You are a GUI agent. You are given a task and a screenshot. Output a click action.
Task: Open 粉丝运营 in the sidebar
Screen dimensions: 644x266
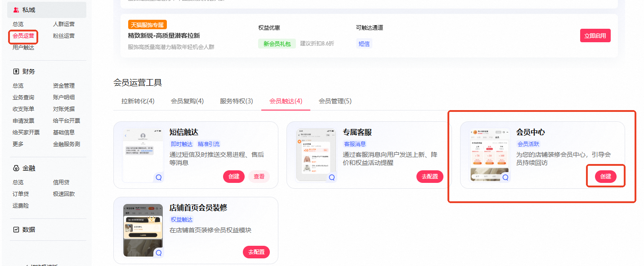coord(64,36)
